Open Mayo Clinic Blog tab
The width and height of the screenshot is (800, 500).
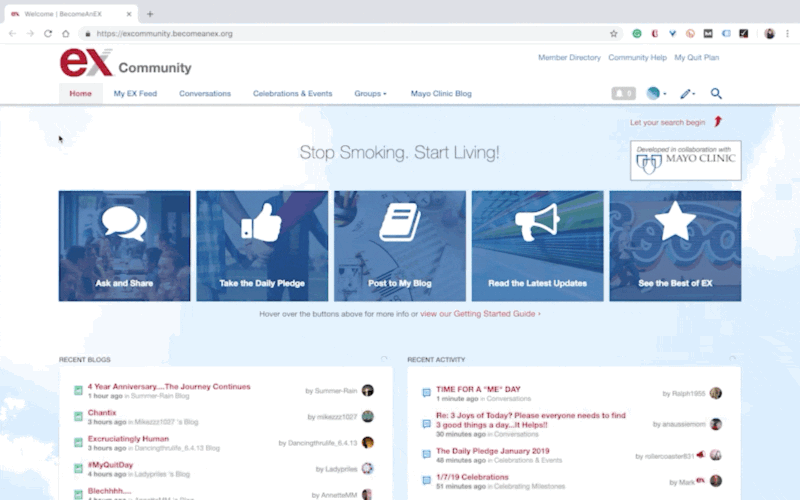pos(441,94)
